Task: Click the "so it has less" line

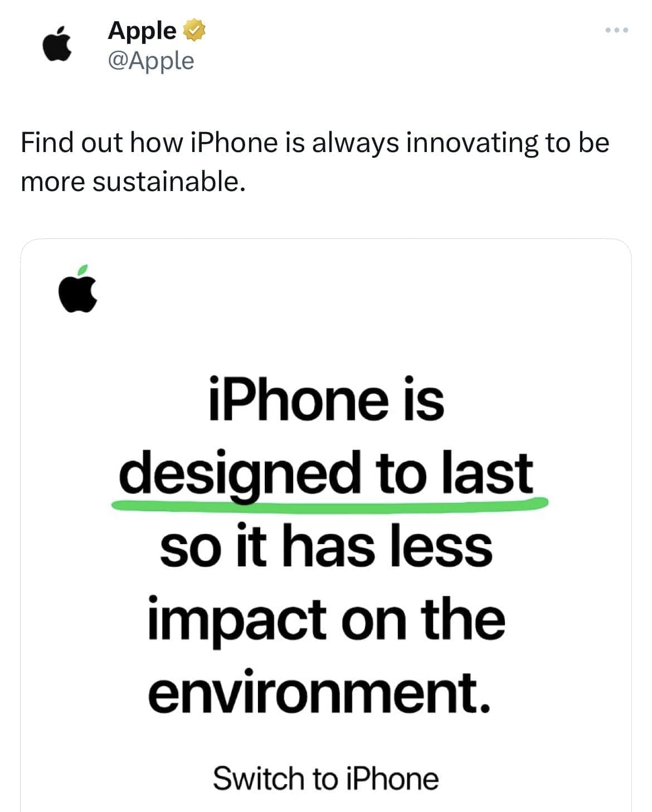Action: click(x=326, y=546)
